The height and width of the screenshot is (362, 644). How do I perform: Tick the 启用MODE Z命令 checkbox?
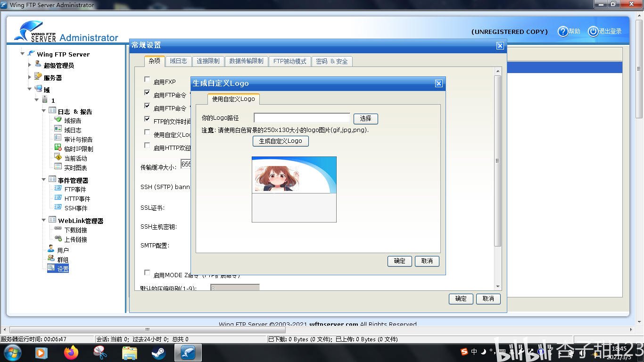click(x=147, y=272)
